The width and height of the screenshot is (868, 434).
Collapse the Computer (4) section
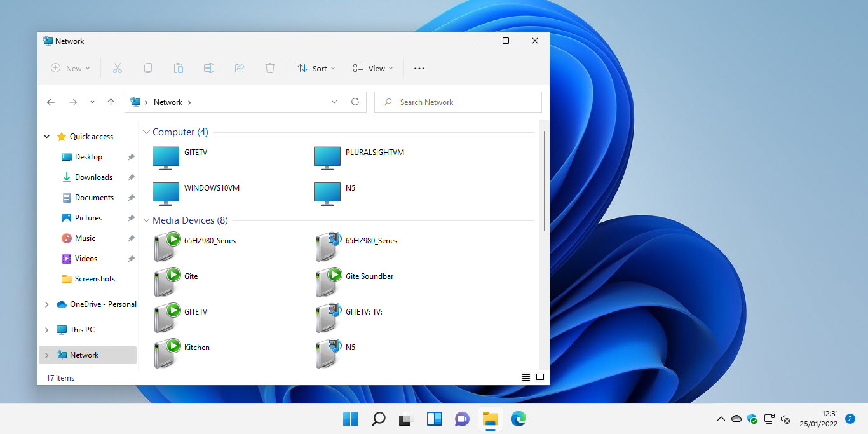[x=146, y=132]
